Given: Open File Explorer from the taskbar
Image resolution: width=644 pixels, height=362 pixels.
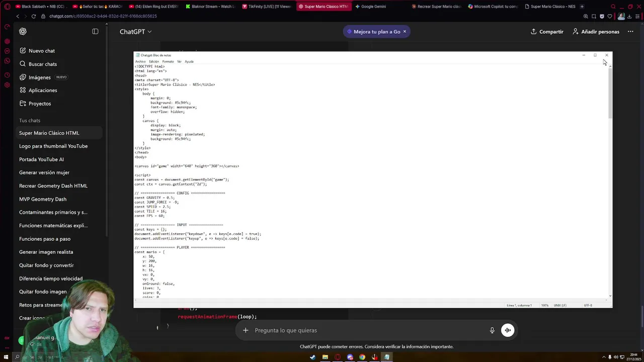Looking at the screenshot, I should tap(325, 357).
